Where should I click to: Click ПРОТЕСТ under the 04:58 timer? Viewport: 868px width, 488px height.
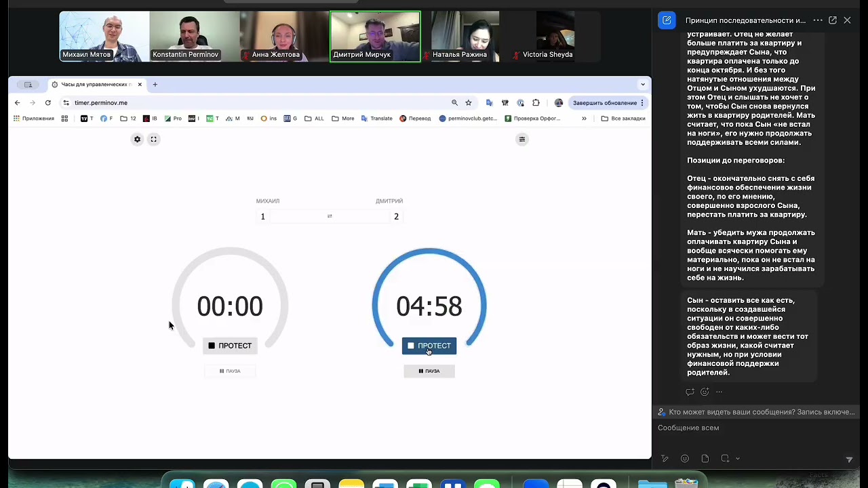[x=429, y=346]
